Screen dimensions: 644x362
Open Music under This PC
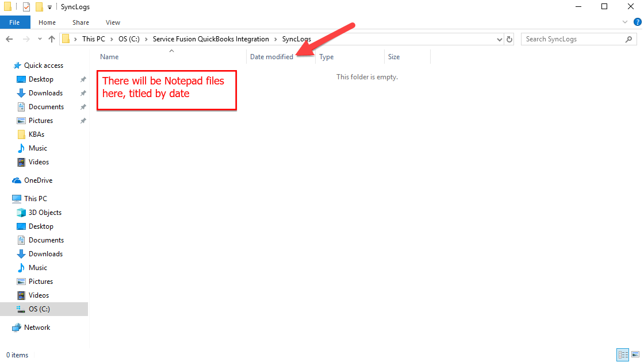click(x=38, y=268)
